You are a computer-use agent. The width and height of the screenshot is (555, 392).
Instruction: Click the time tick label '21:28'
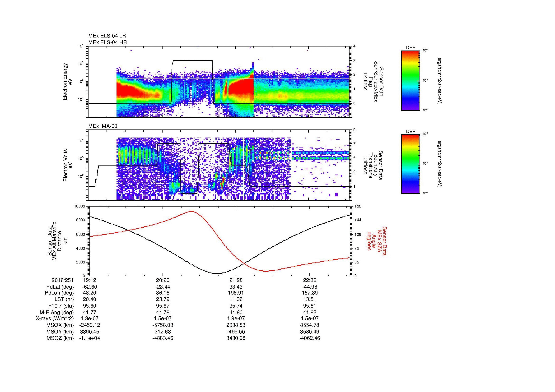[x=236, y=280]
